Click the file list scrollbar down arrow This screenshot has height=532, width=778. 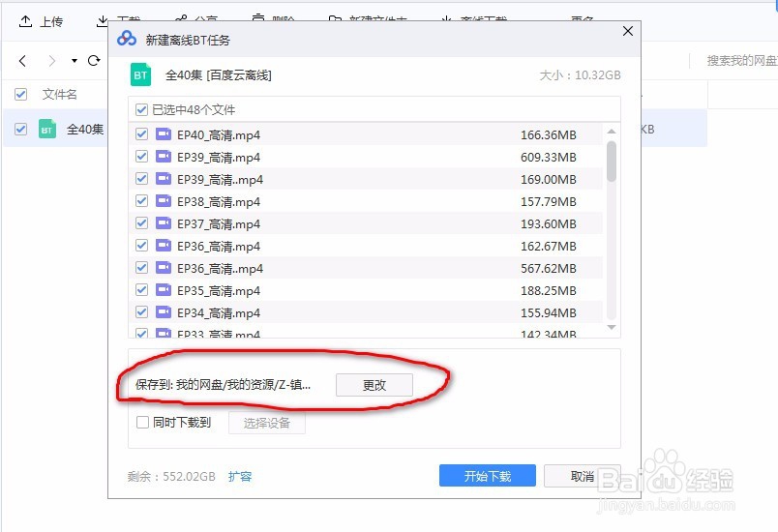(612, 327)
